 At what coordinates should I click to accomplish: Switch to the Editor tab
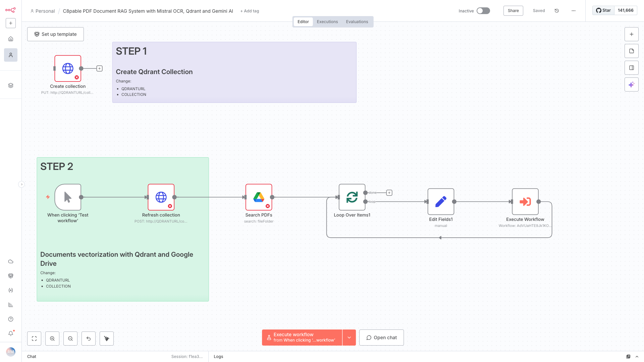[303, 22]
